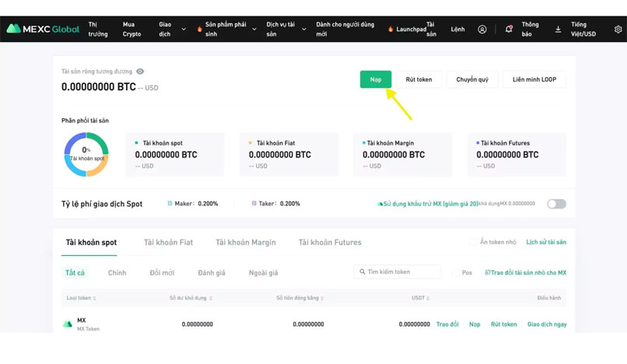Click Trao đổi in MX row
The height and width of the screenshot is (364, 627).
[x=447, y=324]
